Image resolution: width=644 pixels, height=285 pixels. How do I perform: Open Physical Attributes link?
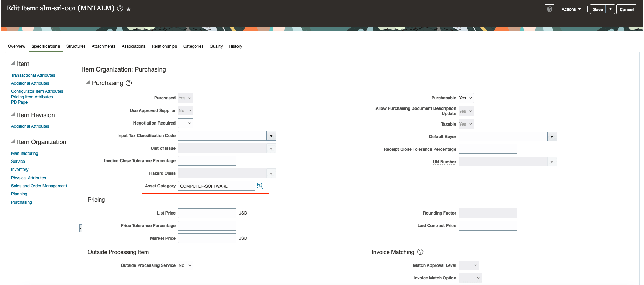pos(28,178)
